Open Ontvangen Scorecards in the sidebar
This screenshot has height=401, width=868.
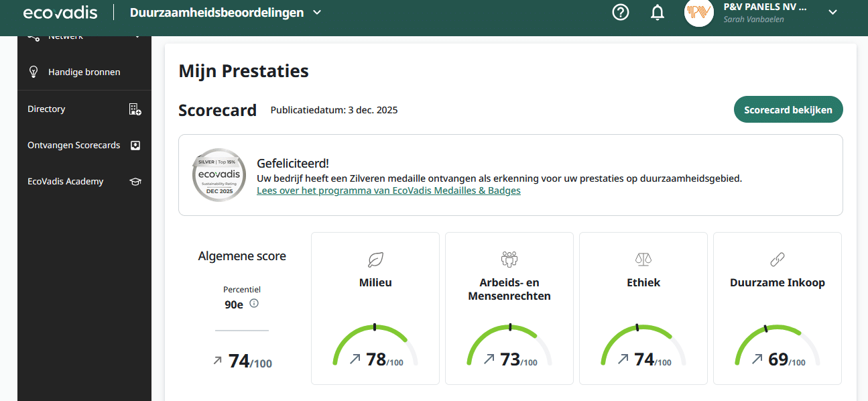coord(74,146)
